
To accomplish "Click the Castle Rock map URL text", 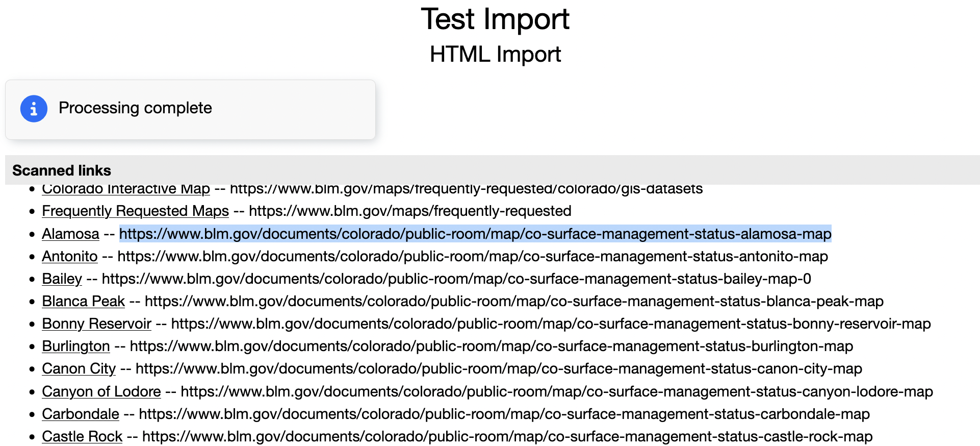I will 507,436.
